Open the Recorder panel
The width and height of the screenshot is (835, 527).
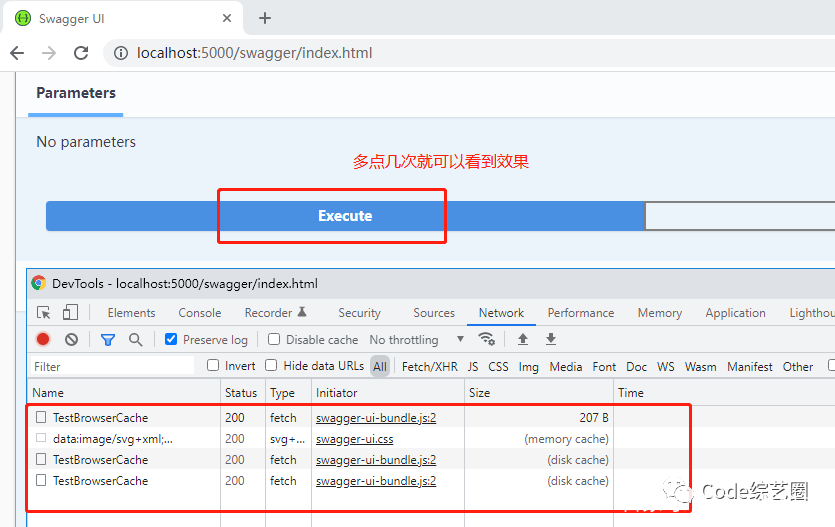[x=275, y=313]
